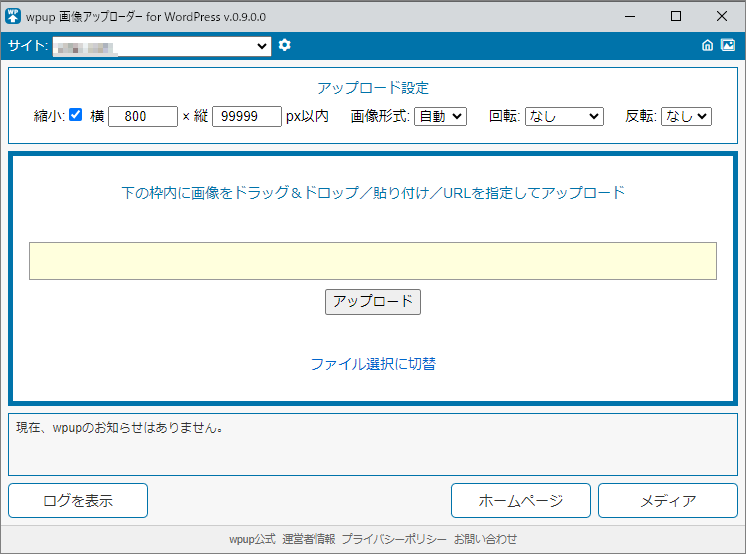Open the サイト selection dropdown
The height and width of the screenshot is (554, 746).
[162, 46]
